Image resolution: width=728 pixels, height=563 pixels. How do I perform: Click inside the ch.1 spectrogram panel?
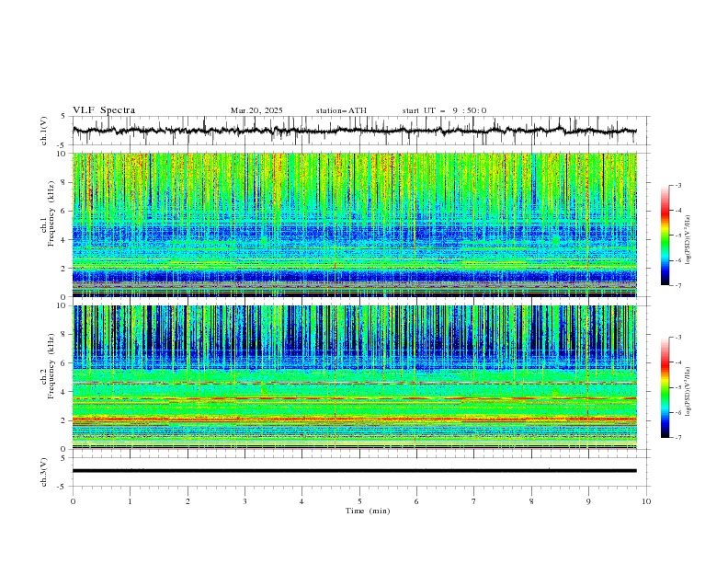tap(354, 224)
